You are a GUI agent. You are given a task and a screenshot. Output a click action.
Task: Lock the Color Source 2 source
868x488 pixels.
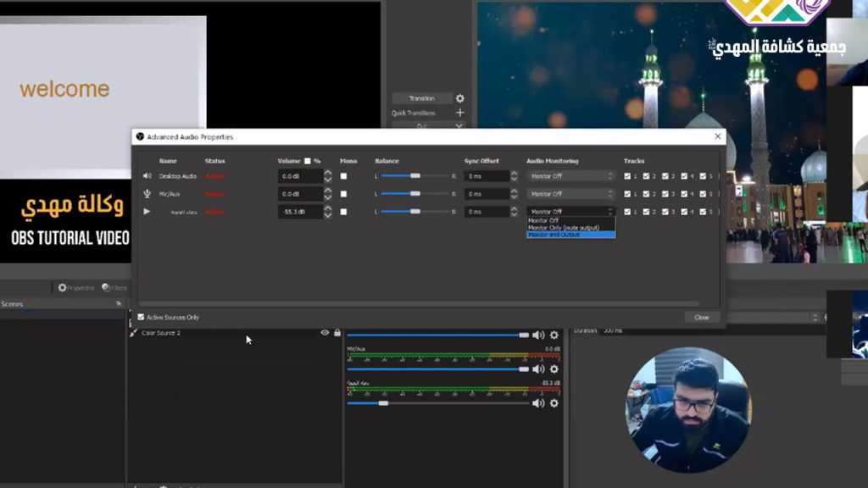click(x=337, y=333)
